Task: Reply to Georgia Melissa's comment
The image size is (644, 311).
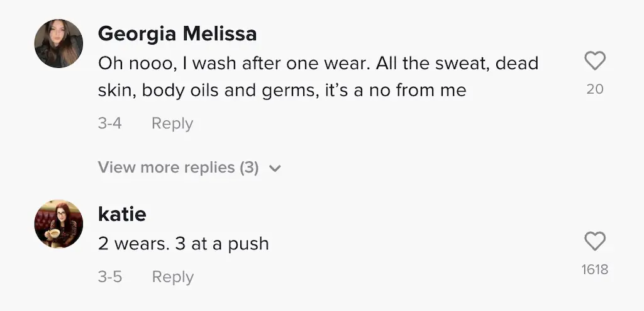Action: [x=172, y=123]
